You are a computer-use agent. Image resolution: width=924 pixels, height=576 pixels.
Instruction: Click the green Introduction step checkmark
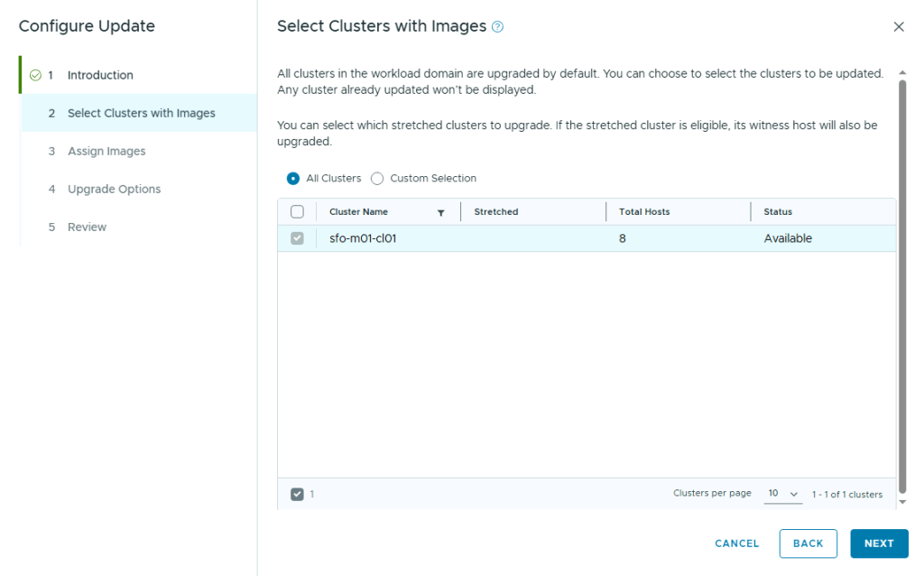pos(36,75)
